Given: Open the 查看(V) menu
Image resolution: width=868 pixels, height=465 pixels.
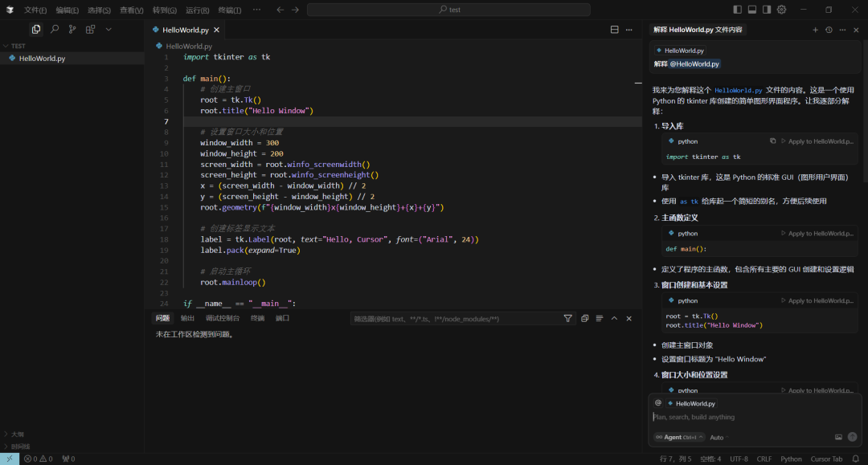Looking at the screenshot, I should [132, 10].
